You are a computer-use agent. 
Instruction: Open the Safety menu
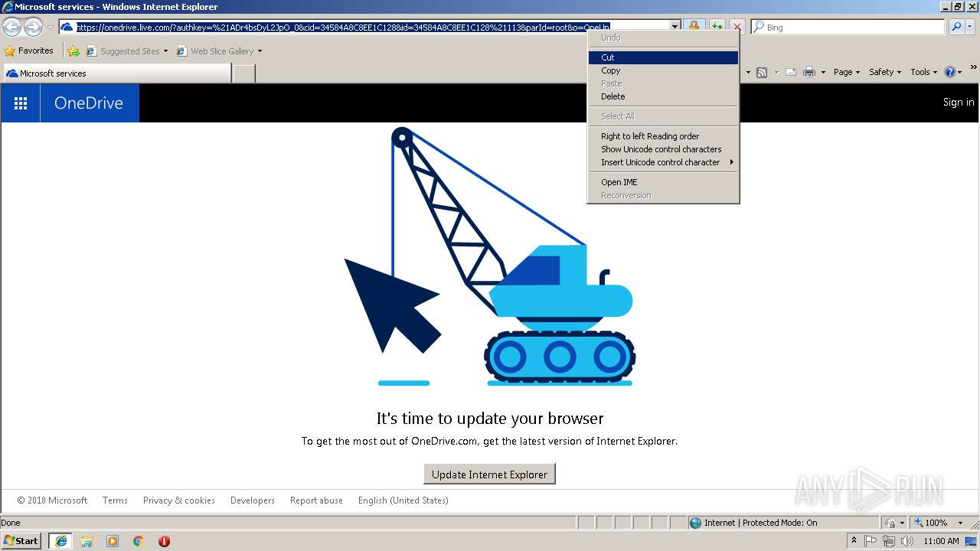click(885, 72)
